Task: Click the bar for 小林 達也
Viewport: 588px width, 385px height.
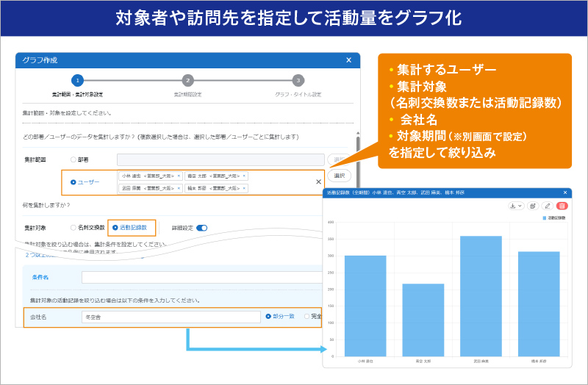Action: tap(365, 306)
